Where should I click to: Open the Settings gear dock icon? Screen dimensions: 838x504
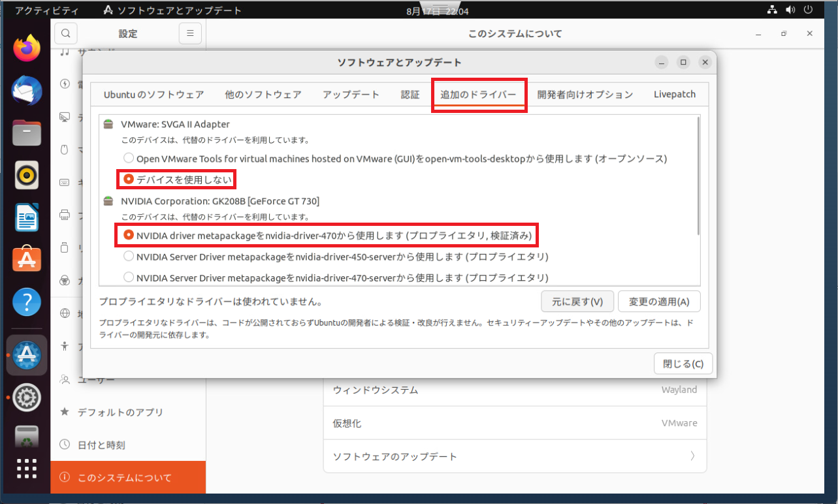click(x=27, y=397)
